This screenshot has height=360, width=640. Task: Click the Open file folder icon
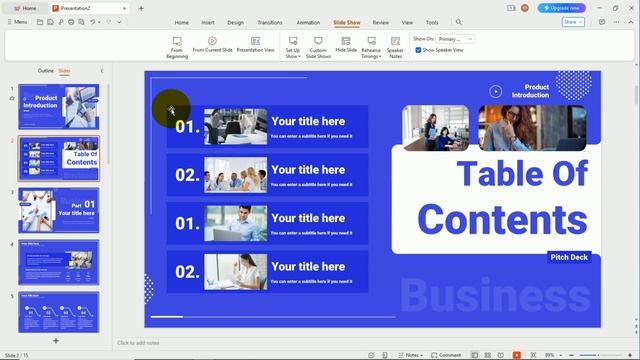pos(40,22)
